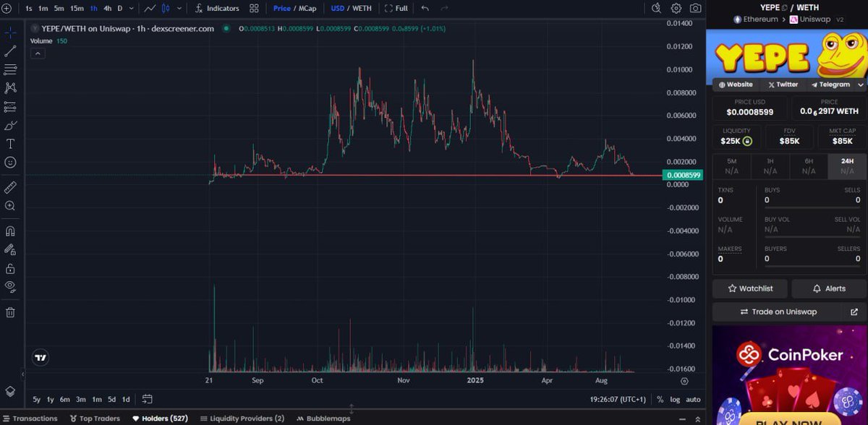Select the 6H stats period
Screen dimensions: 868x425
click(x=808, y=166)
